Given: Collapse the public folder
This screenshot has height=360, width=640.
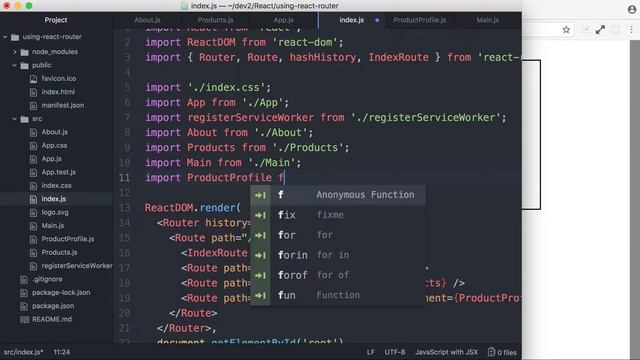Looking at the screenshot, I should (x=15, y=65).
